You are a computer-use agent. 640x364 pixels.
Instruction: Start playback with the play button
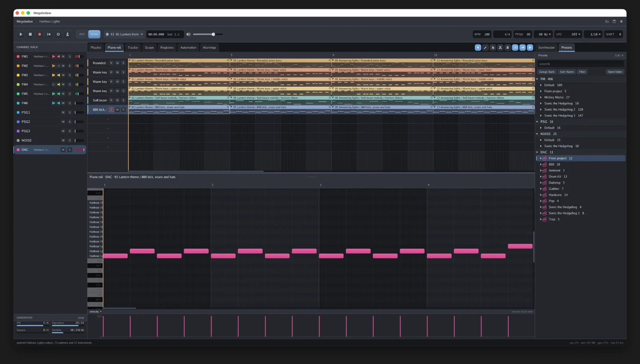click(x=21, y=34)
